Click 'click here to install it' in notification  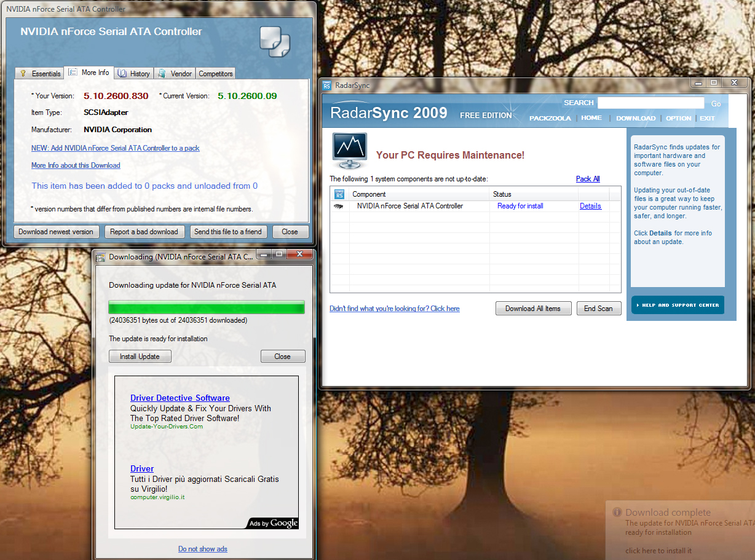(x=658, y=550)
